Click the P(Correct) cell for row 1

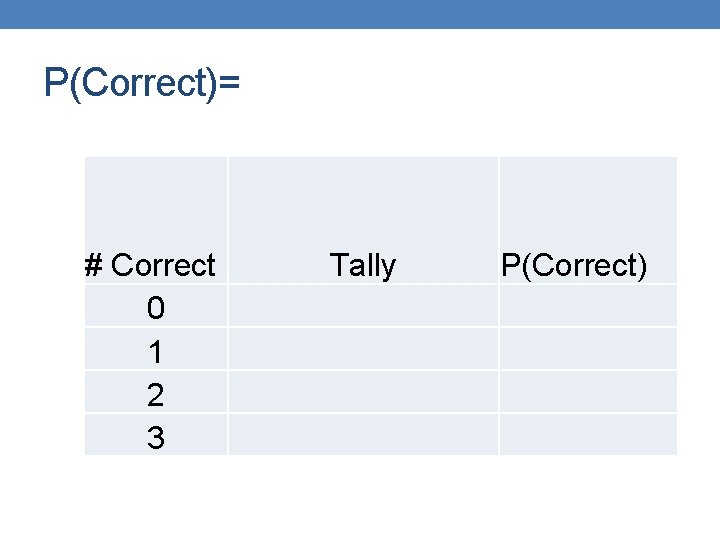point(588,349)
